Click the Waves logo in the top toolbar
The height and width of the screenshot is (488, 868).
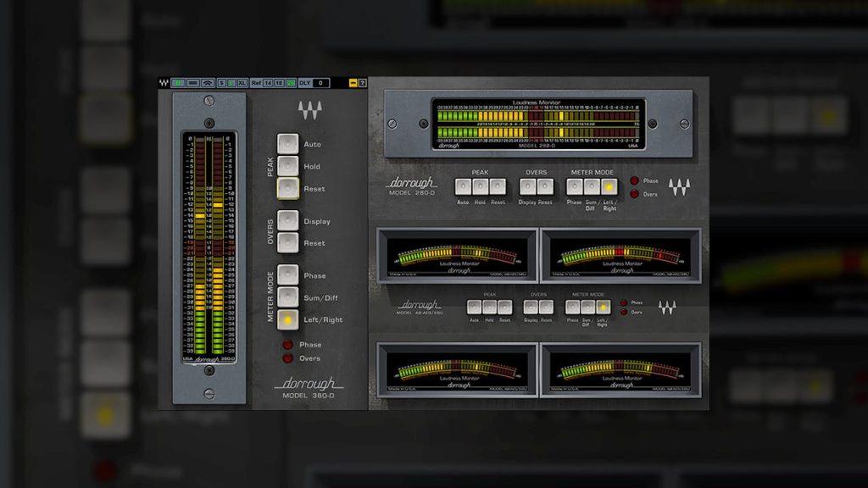[x=164, y=83]
